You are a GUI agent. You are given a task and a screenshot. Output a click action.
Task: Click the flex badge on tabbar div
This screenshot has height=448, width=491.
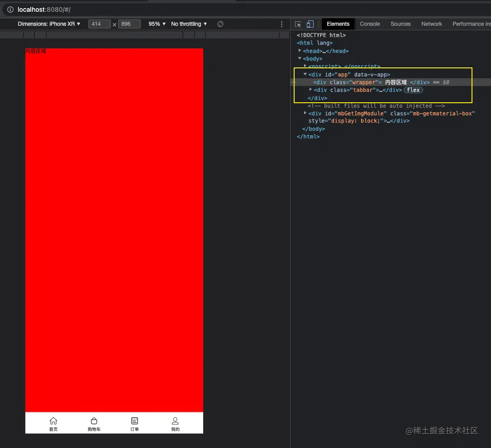[x=413, y=90]
